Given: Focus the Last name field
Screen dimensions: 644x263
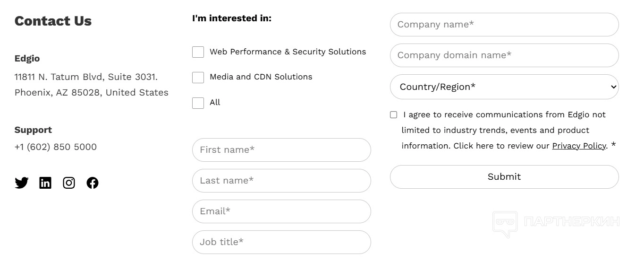Looking at the screenshot, I should (x=281, y=181).
